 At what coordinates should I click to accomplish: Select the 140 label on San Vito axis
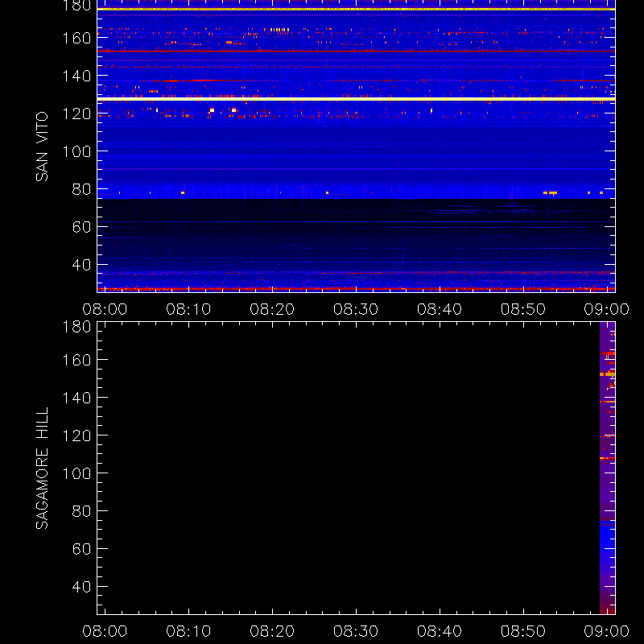pos(76,76)
